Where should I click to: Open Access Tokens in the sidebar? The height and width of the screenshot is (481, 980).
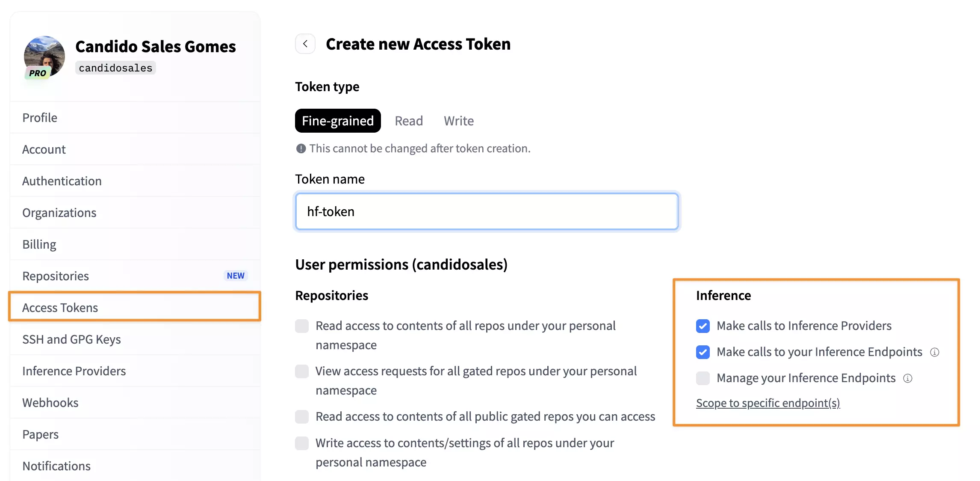(135, 307)
